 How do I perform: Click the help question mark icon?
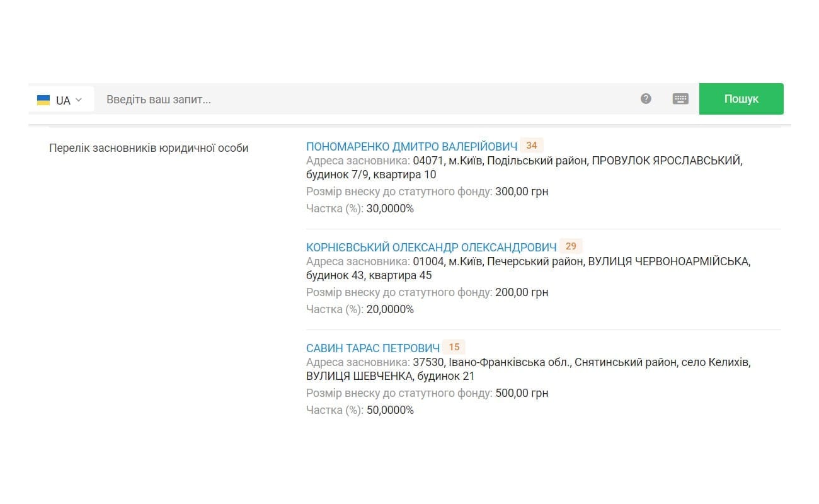646,98
